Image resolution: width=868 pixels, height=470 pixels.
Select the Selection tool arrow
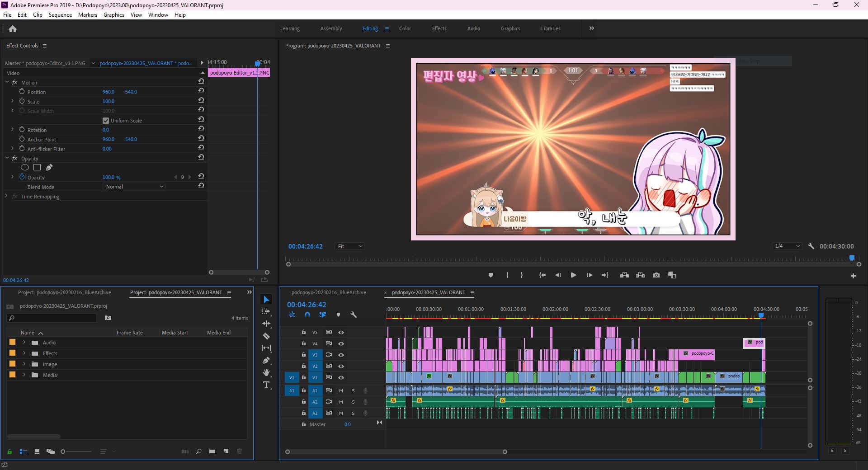tap(266, 300)
